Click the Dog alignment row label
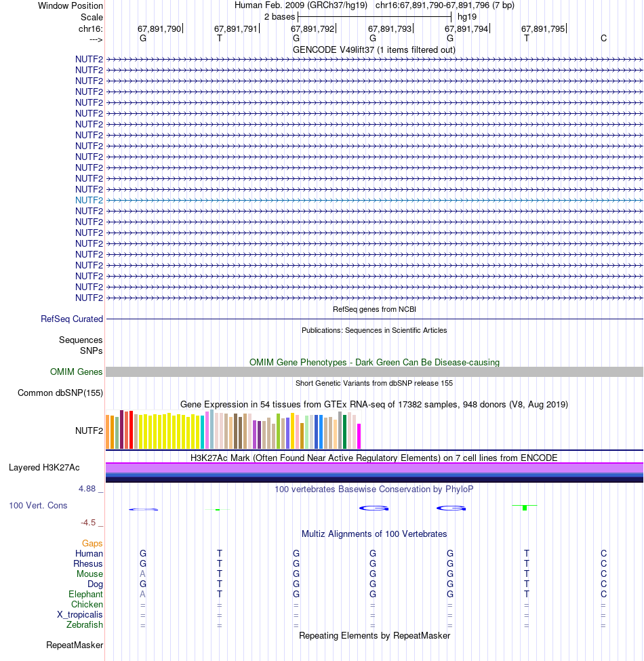644x661 pixels. tap(96, 584)
